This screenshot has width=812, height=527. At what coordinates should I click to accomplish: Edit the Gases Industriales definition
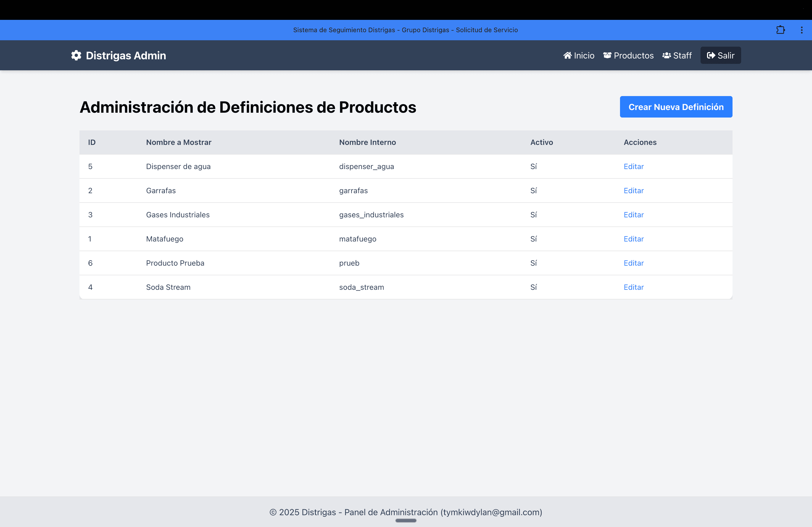pos(633,215)
